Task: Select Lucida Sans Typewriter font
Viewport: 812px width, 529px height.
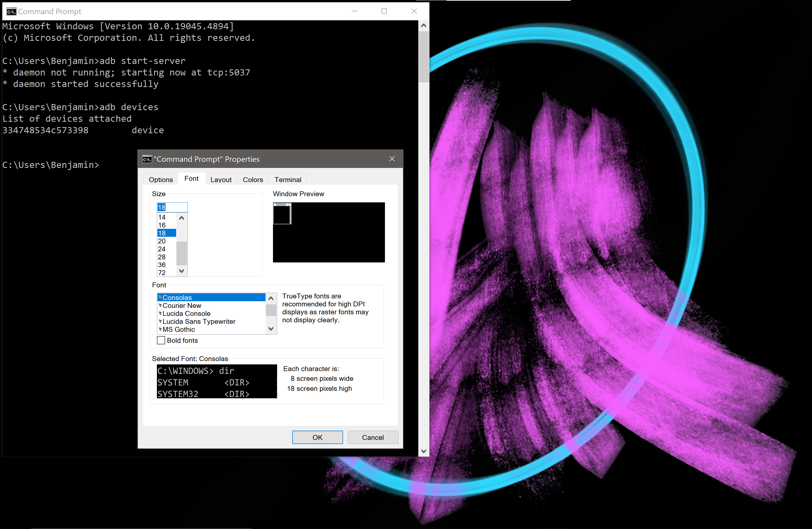Action: point(199,321)
